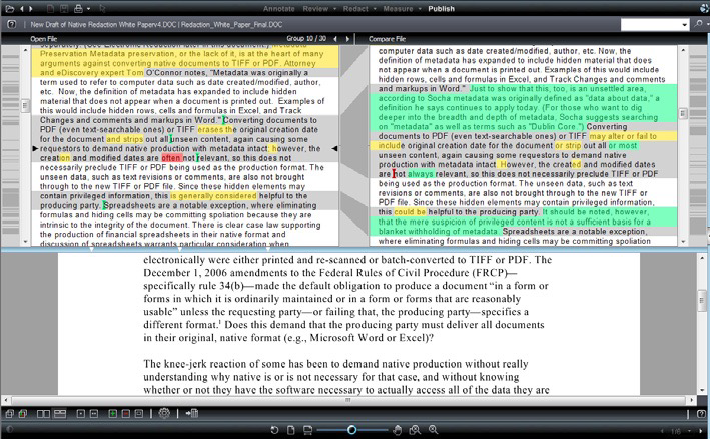Click the magnifier zoom icon
The image size is (710, 439).
point(433,430)
